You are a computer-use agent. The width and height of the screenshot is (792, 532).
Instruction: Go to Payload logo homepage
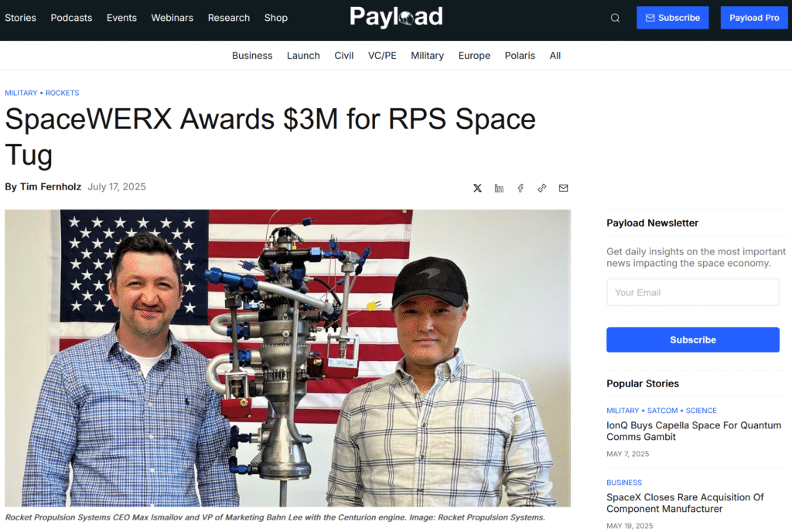[397, 17]
